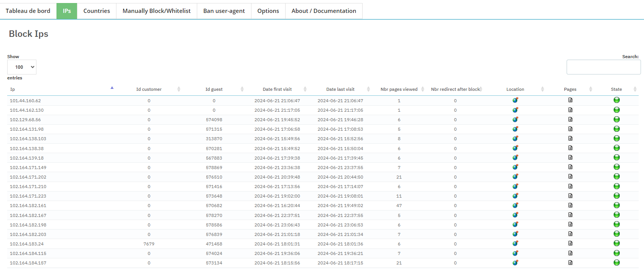644x269 pixels.
Task: Click IP address 101.44.162.130
Action: 27,110
